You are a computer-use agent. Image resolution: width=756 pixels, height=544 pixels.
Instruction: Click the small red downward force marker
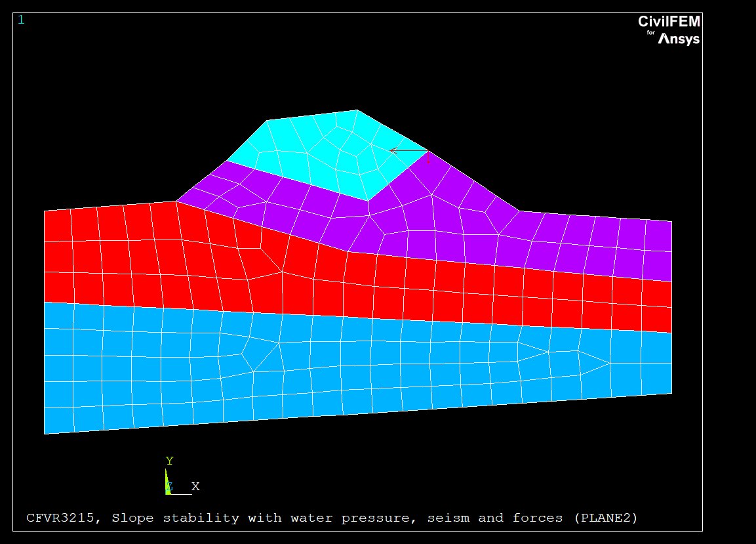(x=429, y=161)
